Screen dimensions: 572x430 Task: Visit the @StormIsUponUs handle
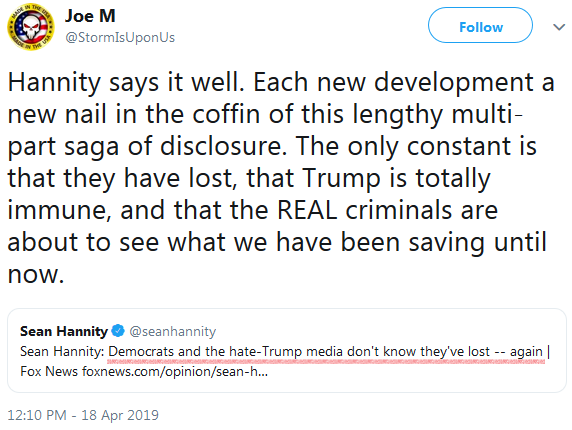[x=120, y=37]
